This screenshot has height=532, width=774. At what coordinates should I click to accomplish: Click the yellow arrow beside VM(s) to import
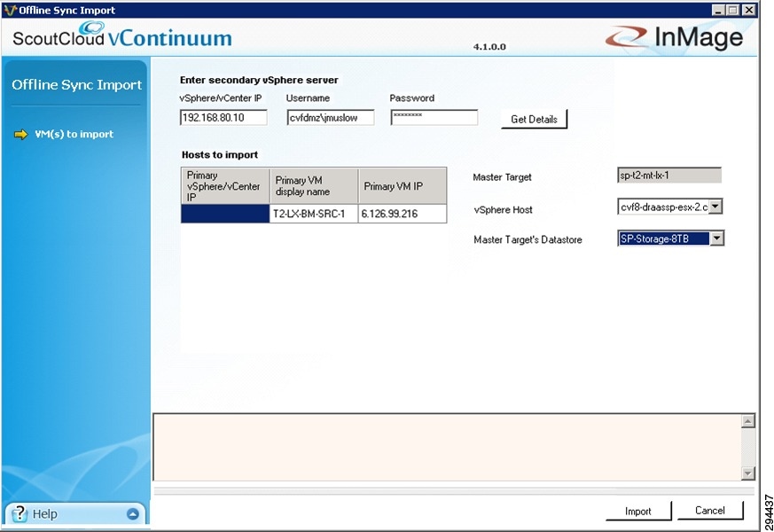pos(21,134)
